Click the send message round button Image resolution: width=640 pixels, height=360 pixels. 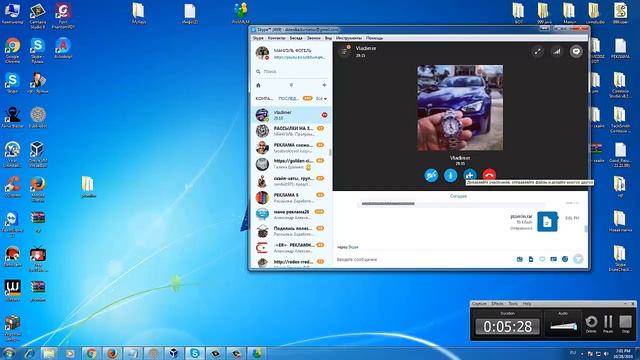coord(578,259)
